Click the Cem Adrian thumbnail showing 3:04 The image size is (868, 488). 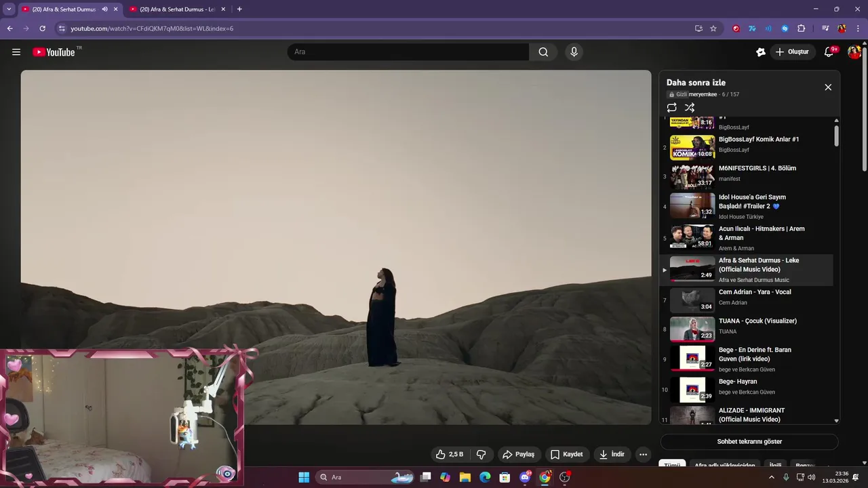(692, 300)
